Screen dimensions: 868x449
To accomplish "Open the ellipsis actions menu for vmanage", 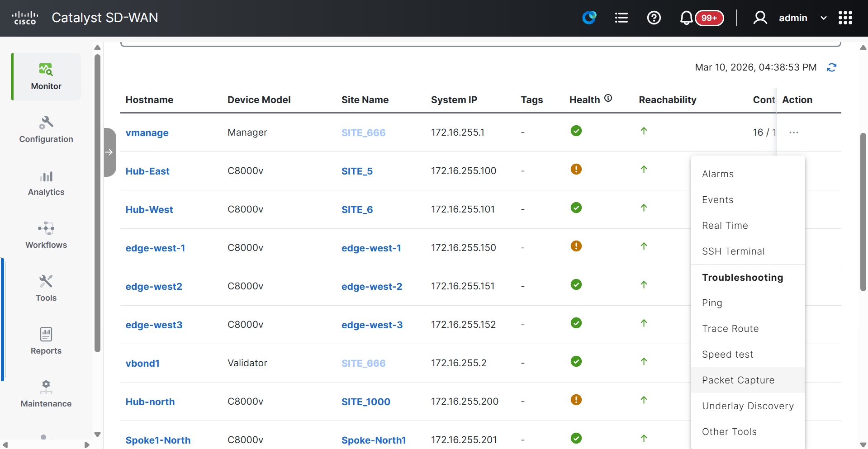I will (794, 132).
